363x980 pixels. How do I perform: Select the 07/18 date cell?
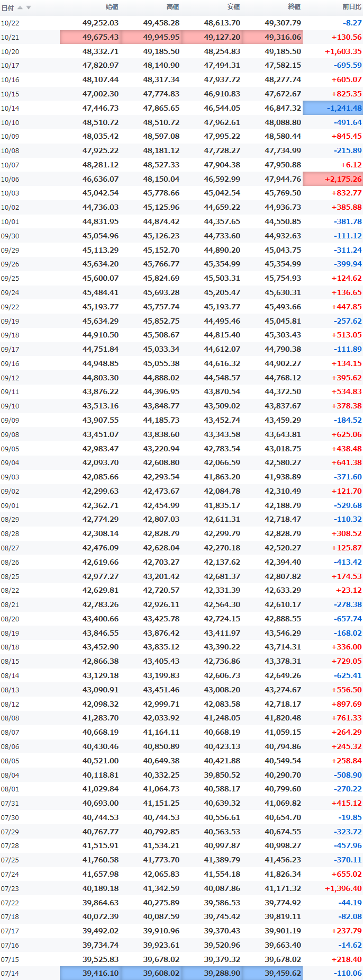click(10, 917)
